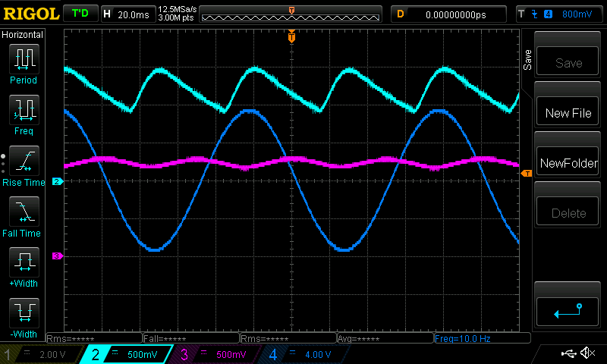Click the Save button
The width and height of the screenshot is (607, 364).
(568, 63)
